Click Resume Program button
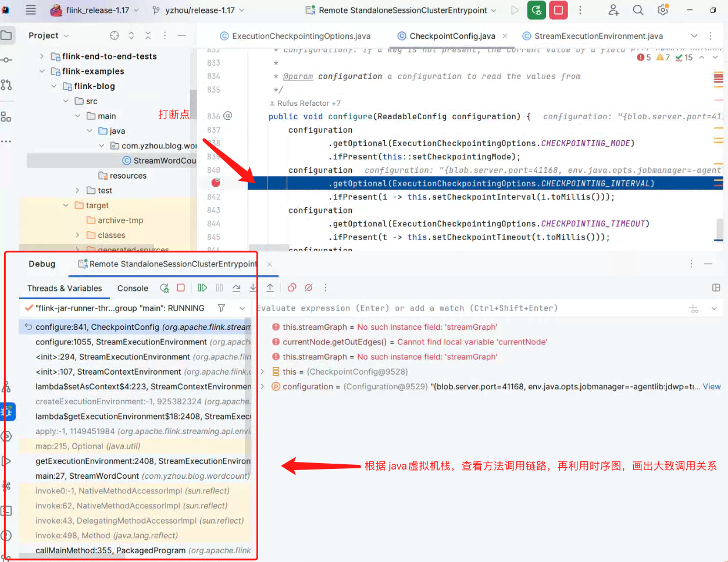728x562 pixels. coord(202,288)
